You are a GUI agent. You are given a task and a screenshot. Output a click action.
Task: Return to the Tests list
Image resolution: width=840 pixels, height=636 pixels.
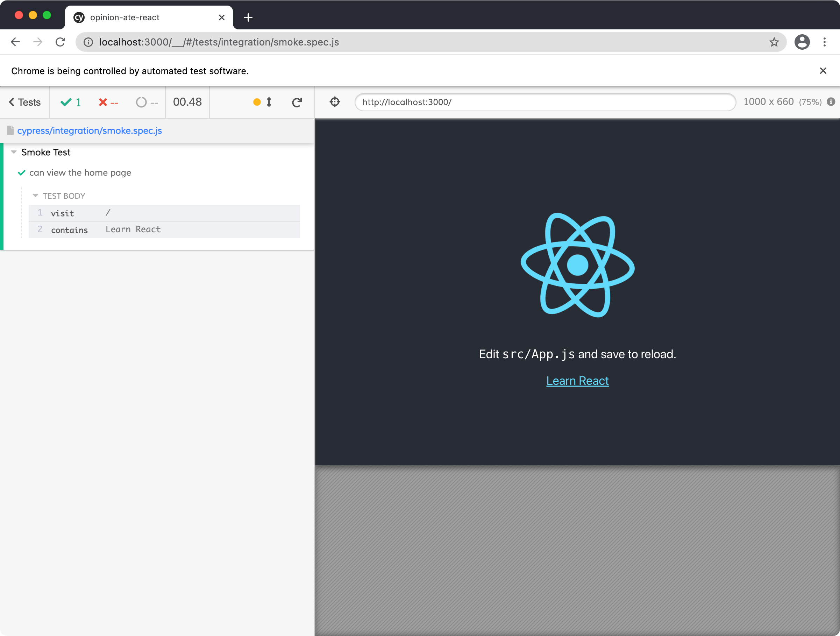click(25, 102)
